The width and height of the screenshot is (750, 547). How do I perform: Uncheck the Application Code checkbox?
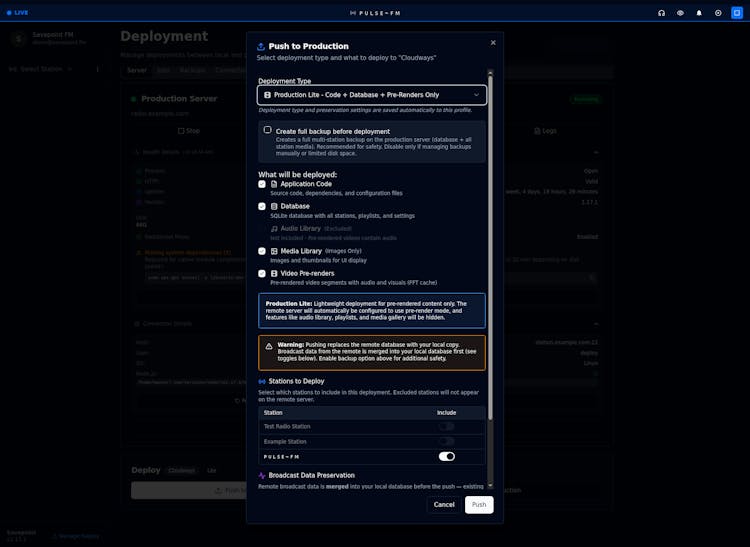[262, 184]
